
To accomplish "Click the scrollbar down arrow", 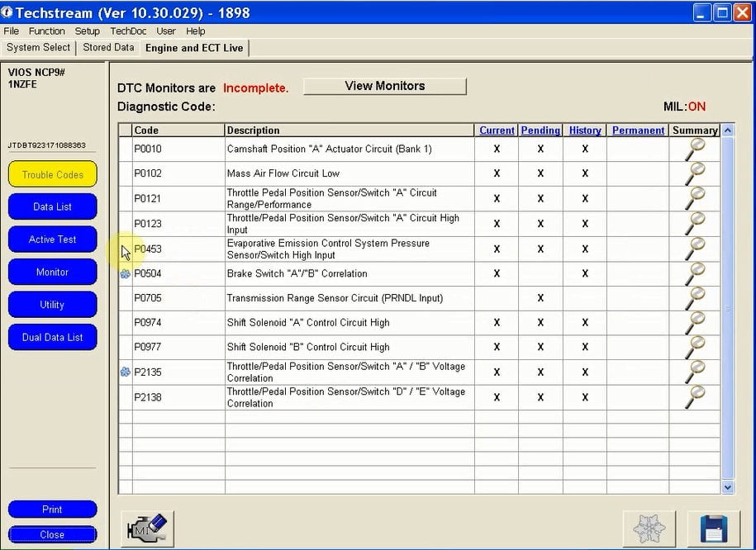I will click(728, 487).
